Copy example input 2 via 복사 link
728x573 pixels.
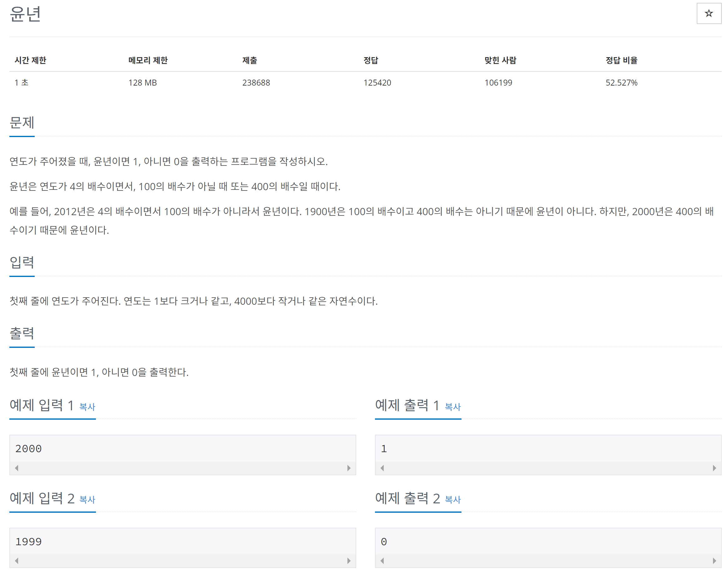click(x=87, y=500)
